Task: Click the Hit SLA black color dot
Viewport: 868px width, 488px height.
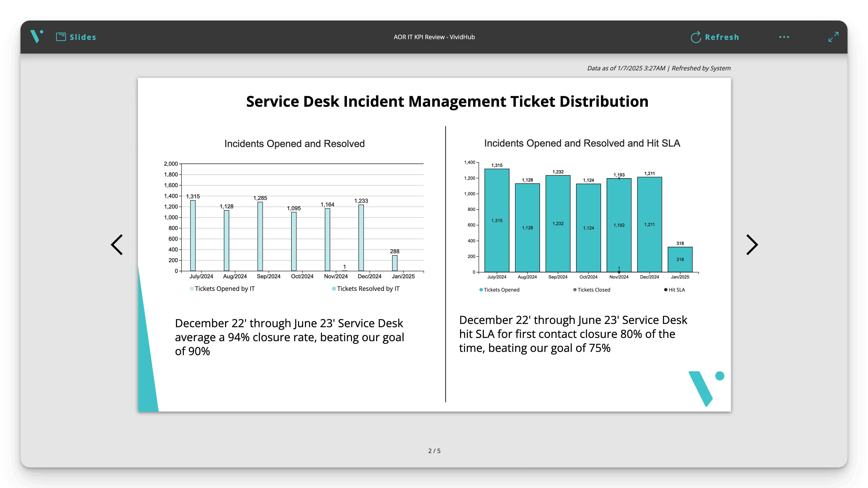Action: pyautogui.click(x=666, y=290)
